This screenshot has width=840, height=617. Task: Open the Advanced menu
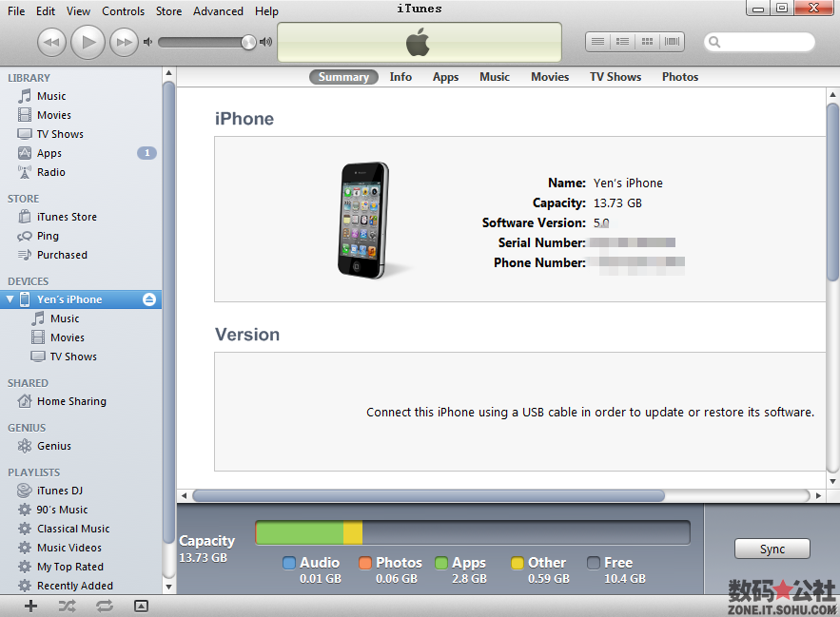tap(218, 10)
